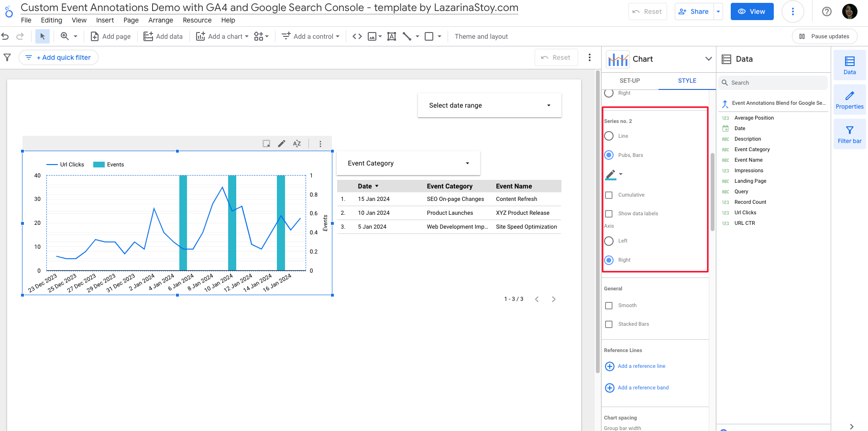Switch to the Properties panel
This screenshot has height=431, width=868.
pos(849,99)
